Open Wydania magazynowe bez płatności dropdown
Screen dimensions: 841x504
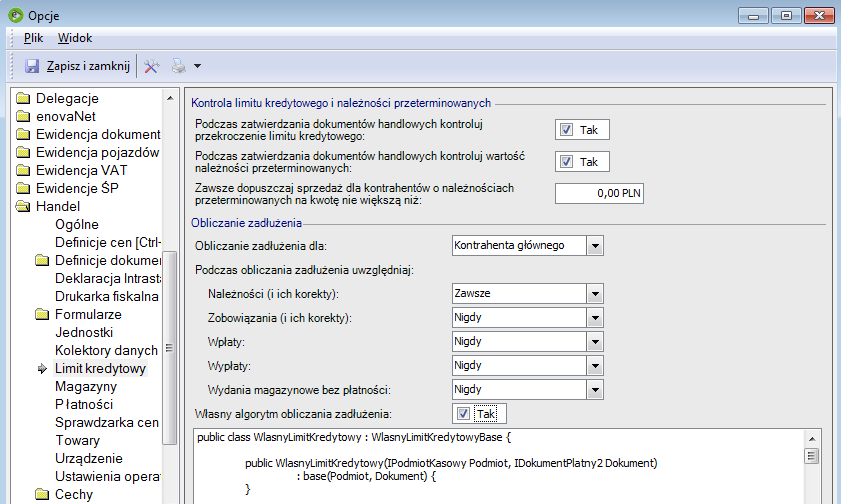pos(595,390)
